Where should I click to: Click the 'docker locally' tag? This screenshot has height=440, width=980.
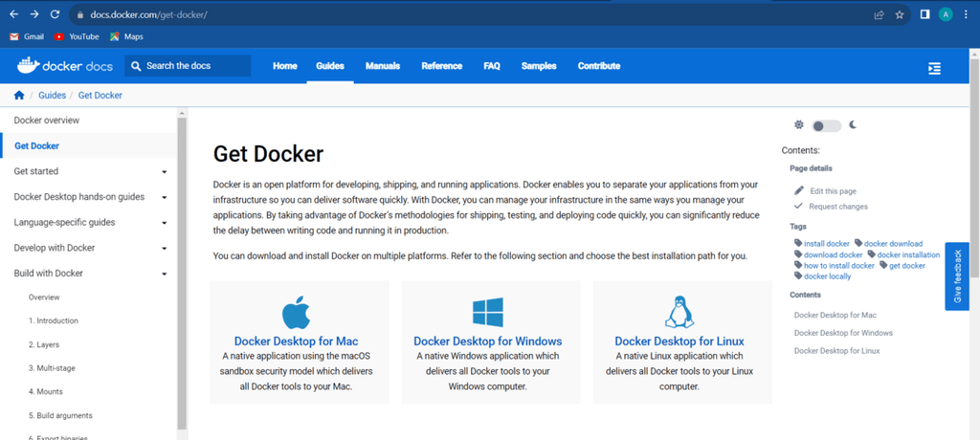coord(828,276)
